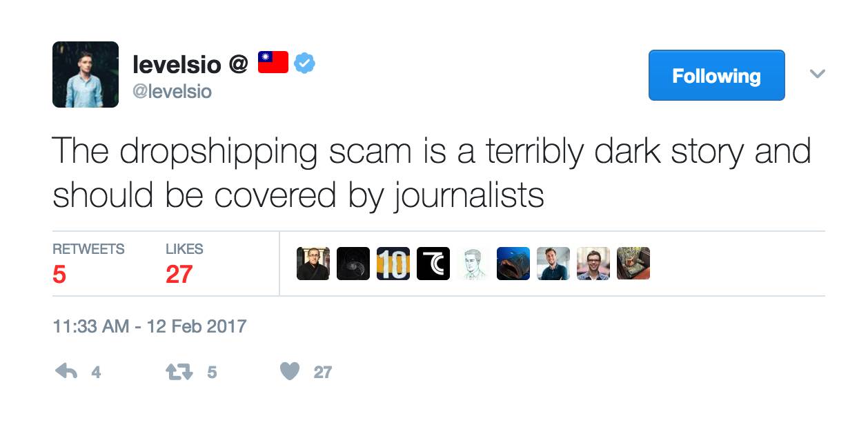Open the 11:33 AM timestamp link
The height and width of the screenshot is (425, 868).
[150, 326]
